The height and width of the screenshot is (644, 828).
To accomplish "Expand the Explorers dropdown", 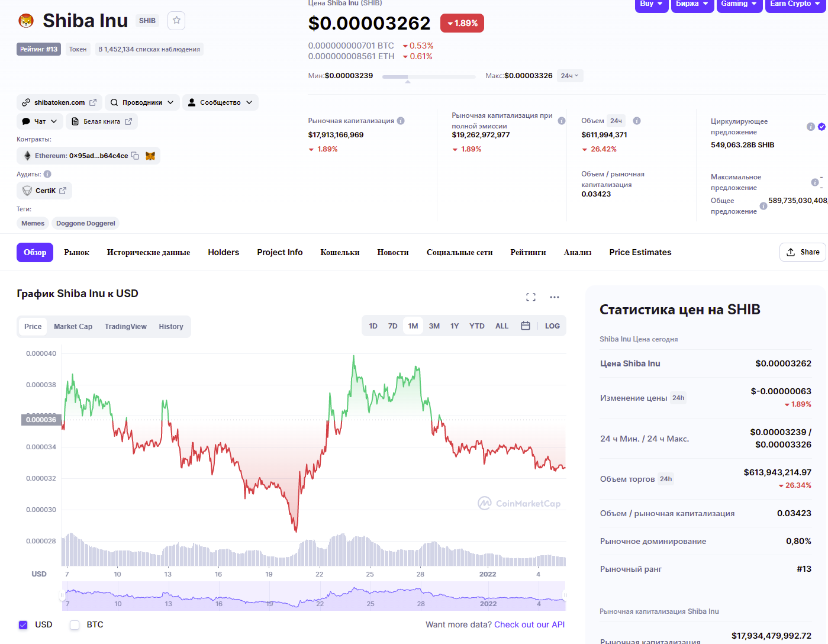I will pyautogui.click(x=142, y=102).
